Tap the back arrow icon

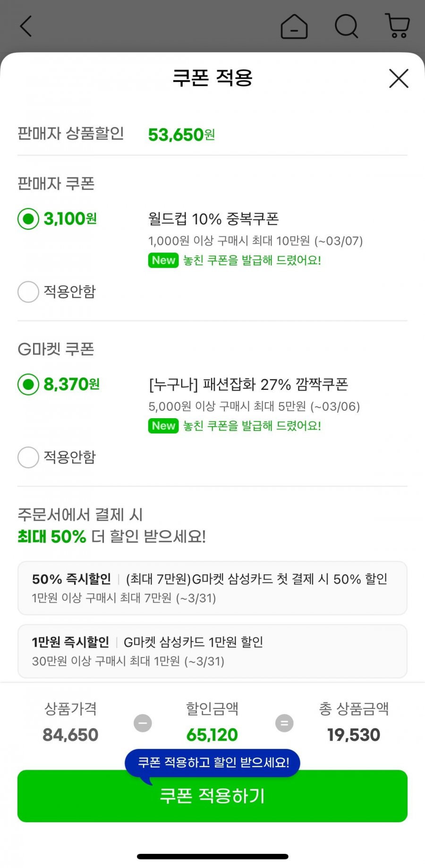26,26
